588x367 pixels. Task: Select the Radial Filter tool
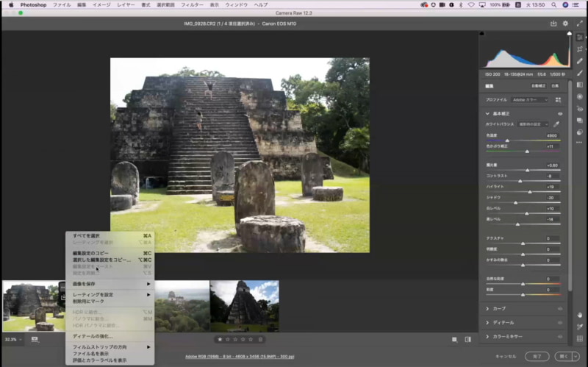pyautogui.click(x=580, y=97)
